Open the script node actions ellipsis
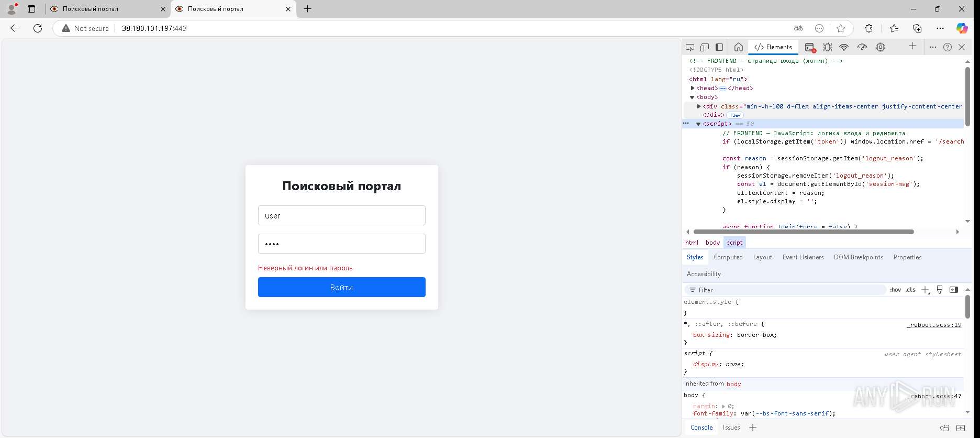This screenshot has height=438, width=980. (x=686, y=124)
